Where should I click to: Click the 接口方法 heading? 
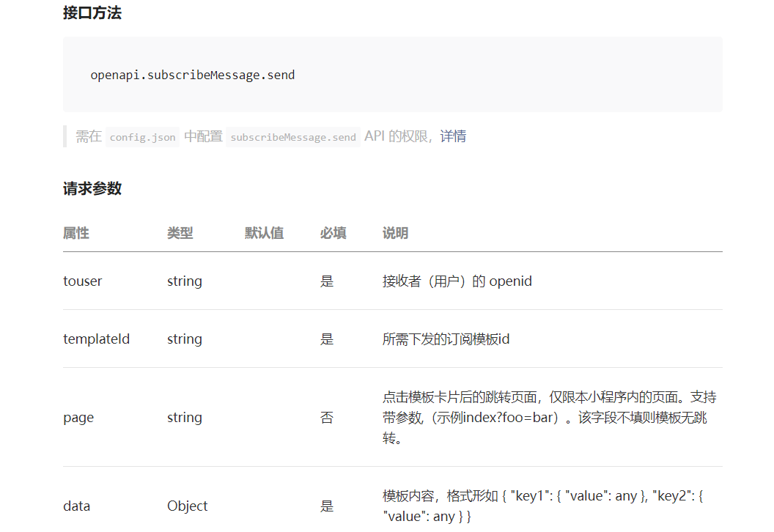[x=92, y=13]
